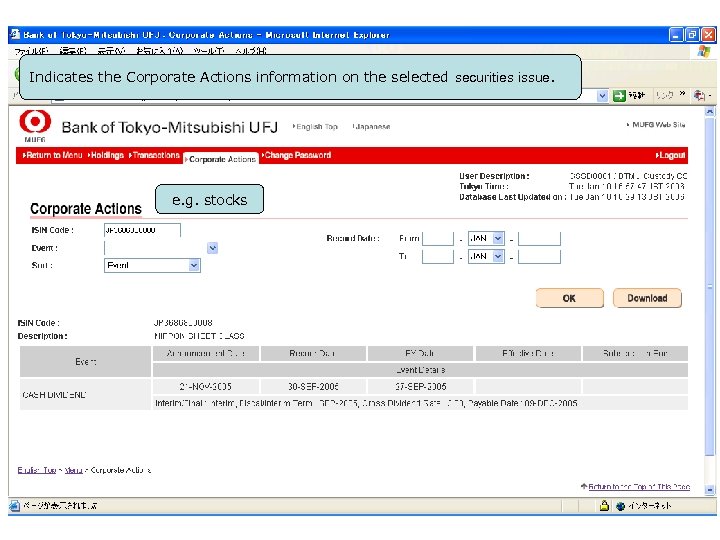Image resolution: width=720 pixels, height=540 pixels.
Task: Click the scrollbar up arrow
Action: click(x=710, y=112)
